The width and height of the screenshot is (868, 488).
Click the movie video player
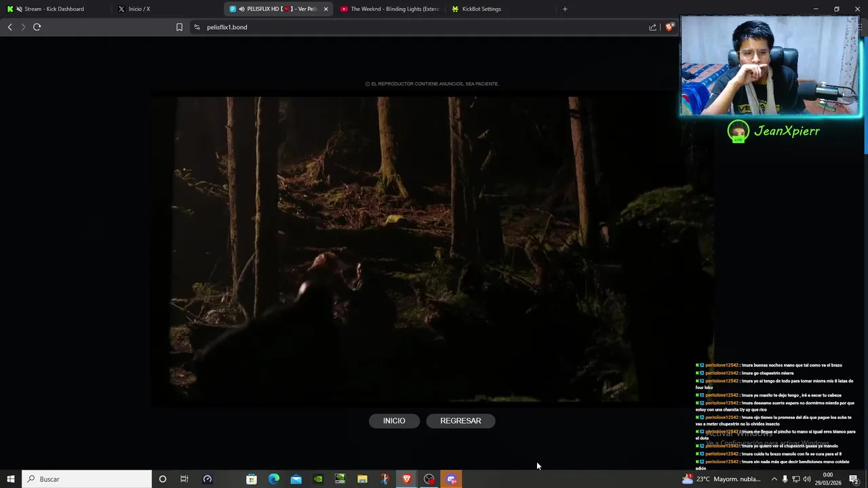pyautogui.click(x=433, y=249)
